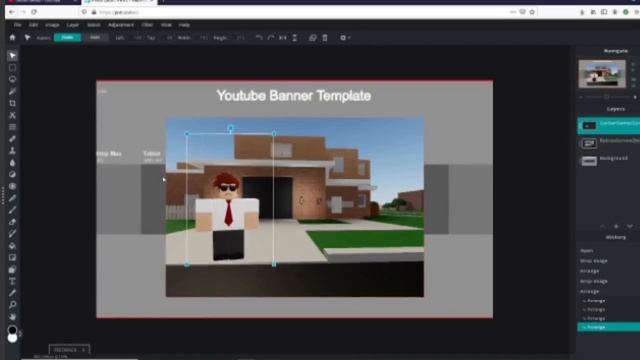Select the Arrange (move) tool in left toolbar
The image size is (640, 360).
pyautogui.click(x=12, y=56)
